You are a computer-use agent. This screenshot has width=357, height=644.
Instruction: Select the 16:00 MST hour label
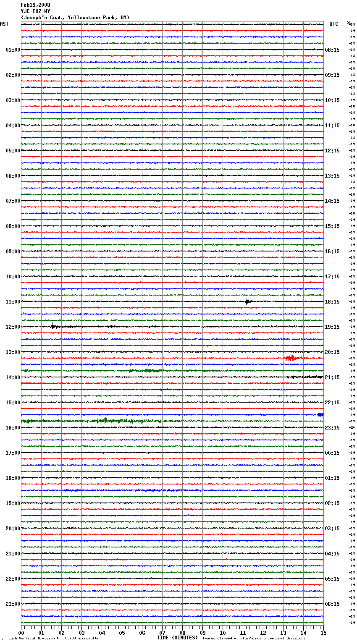[x=13, y=428]
